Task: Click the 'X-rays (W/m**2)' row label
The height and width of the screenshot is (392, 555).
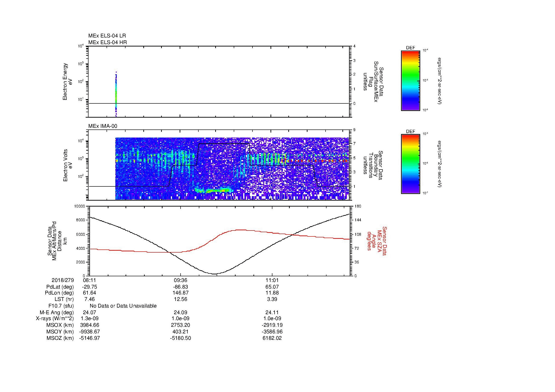Action: [55, 318]
